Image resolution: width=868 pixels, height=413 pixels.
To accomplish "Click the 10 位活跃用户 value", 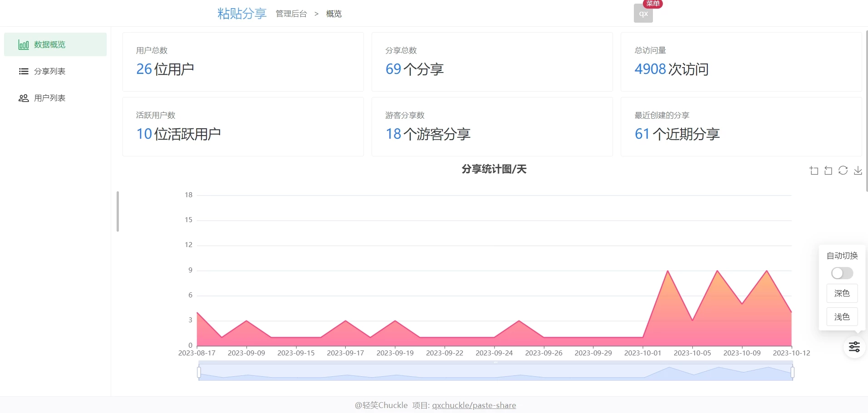I will [178, 134].
